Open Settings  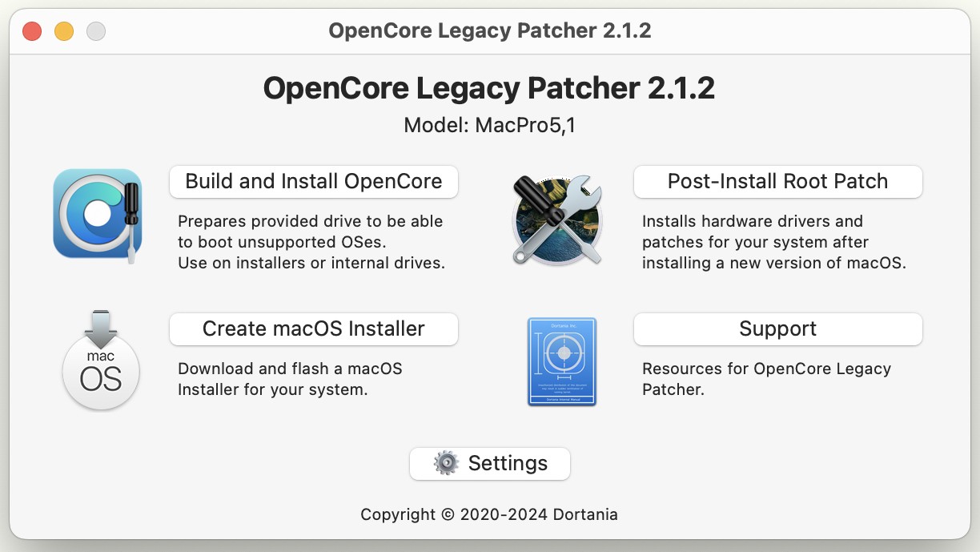click(490, 463)
